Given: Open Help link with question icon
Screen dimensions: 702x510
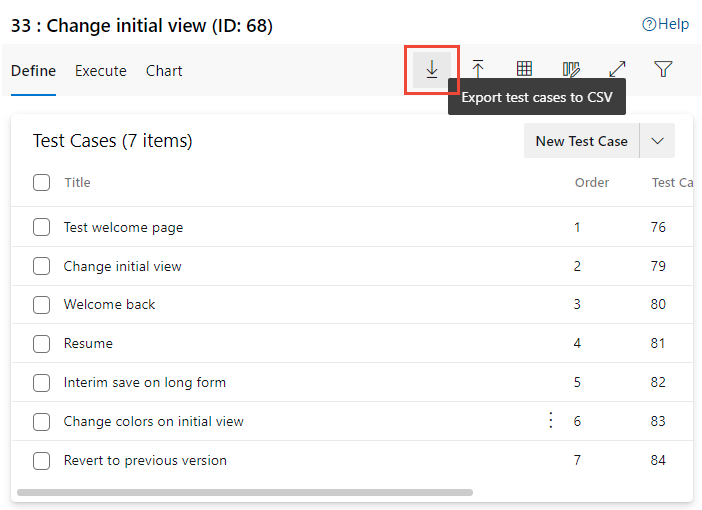Looking at the screenshot, I should (665, 24).
